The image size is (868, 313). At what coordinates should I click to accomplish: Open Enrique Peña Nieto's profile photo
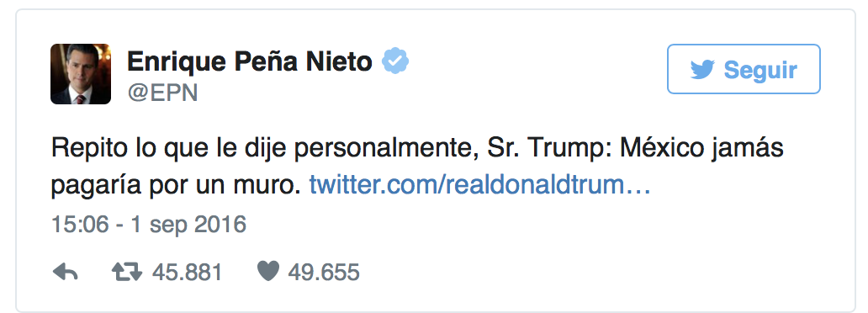[x=81, y=74]
